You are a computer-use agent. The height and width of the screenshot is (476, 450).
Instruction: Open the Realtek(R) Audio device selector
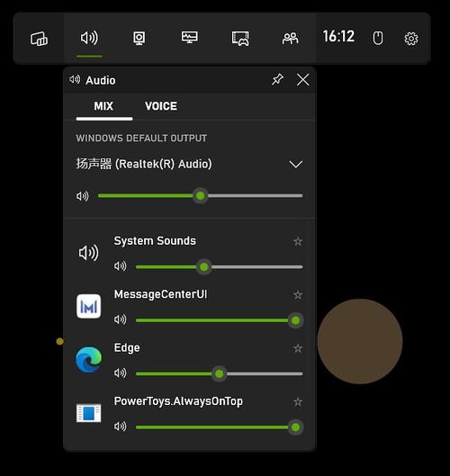coord(189,164)
